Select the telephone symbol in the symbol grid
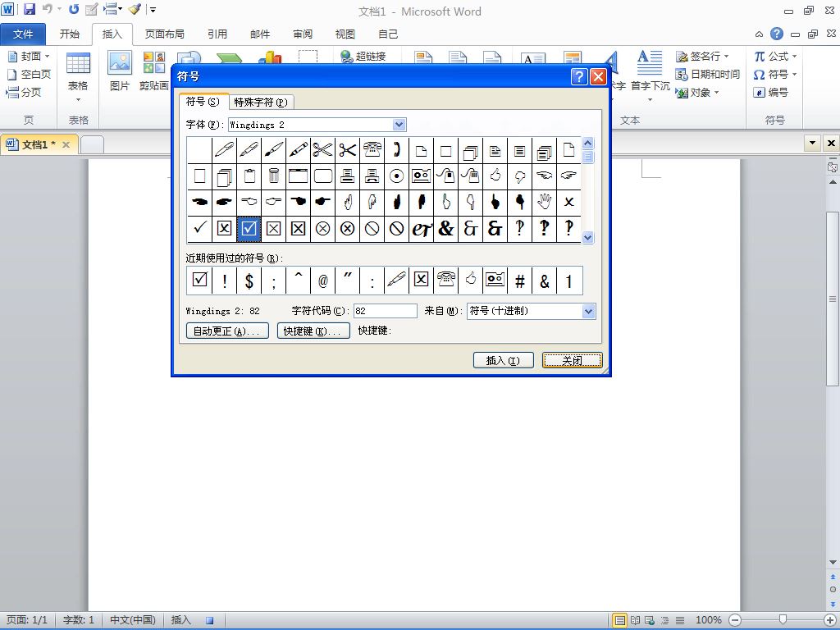The width and height of the screenshot is (840, 630). [372, 151]
